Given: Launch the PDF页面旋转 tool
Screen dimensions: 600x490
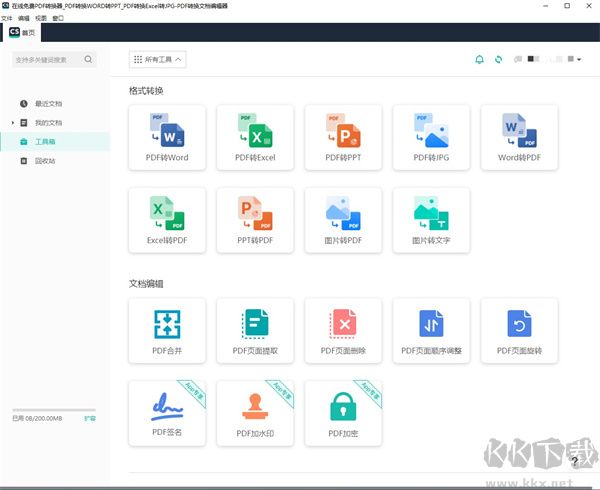Looking at the screenshot, I should tap(519, 331).
